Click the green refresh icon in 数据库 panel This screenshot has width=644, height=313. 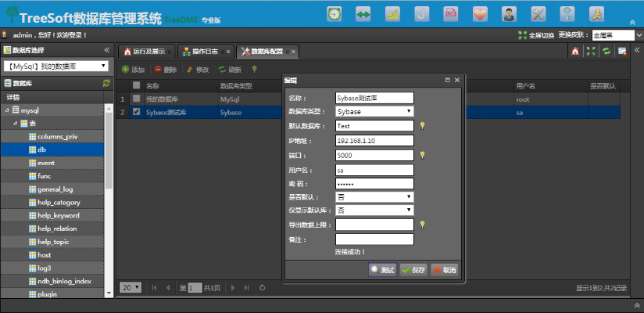106,83
